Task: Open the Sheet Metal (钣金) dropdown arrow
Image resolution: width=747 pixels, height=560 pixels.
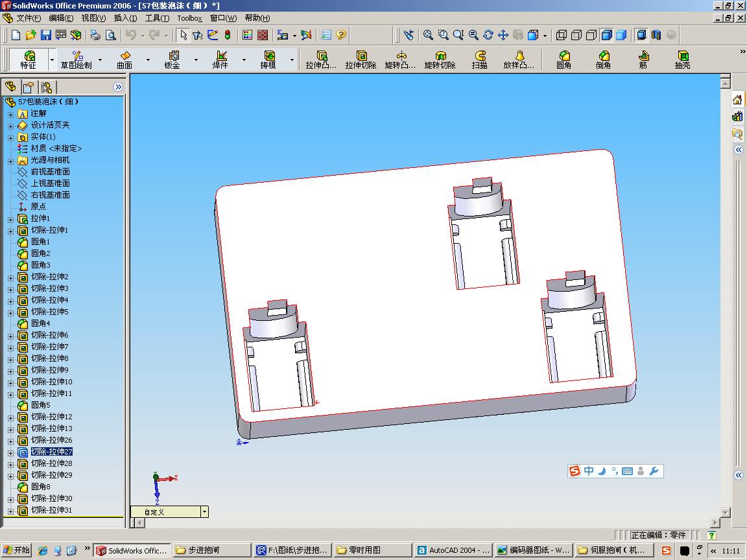Action: click(x=196, y=60)
